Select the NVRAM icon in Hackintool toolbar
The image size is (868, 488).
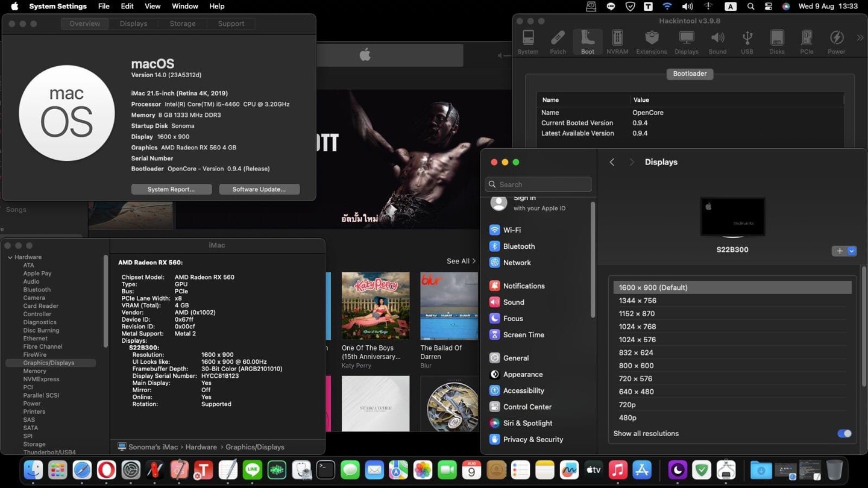click(617, 42)
